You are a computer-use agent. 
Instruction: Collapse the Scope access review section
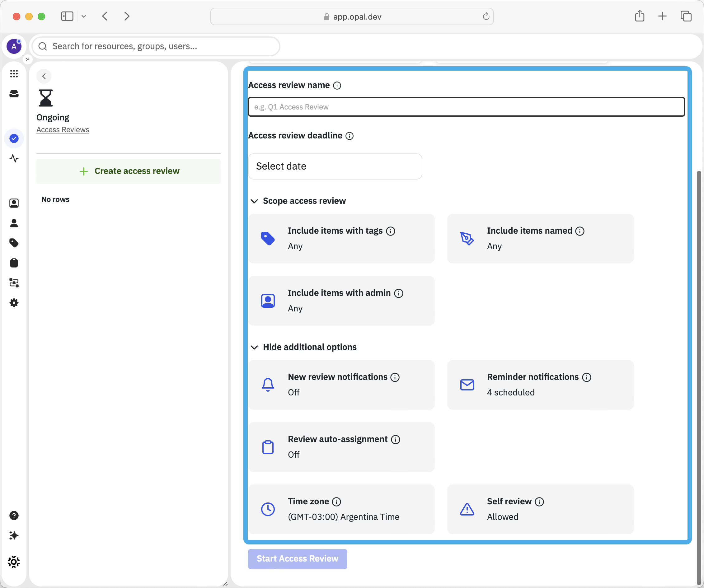tap(299, 201)
